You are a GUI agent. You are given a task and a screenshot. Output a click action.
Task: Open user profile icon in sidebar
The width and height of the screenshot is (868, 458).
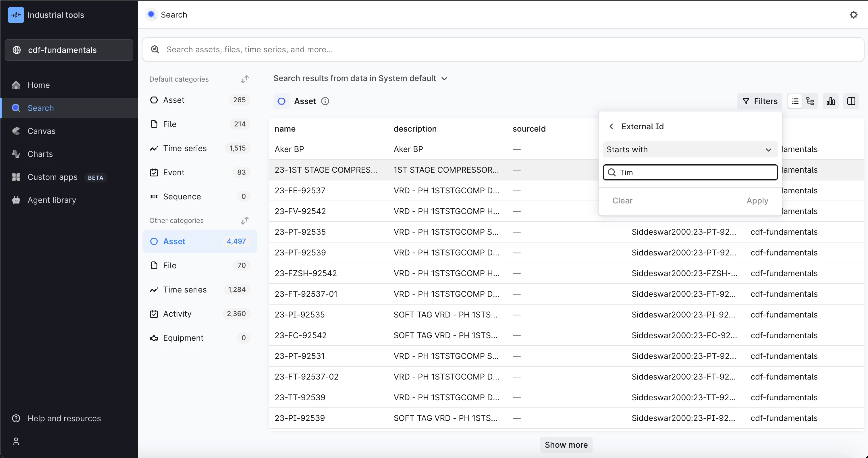[16, 441]
